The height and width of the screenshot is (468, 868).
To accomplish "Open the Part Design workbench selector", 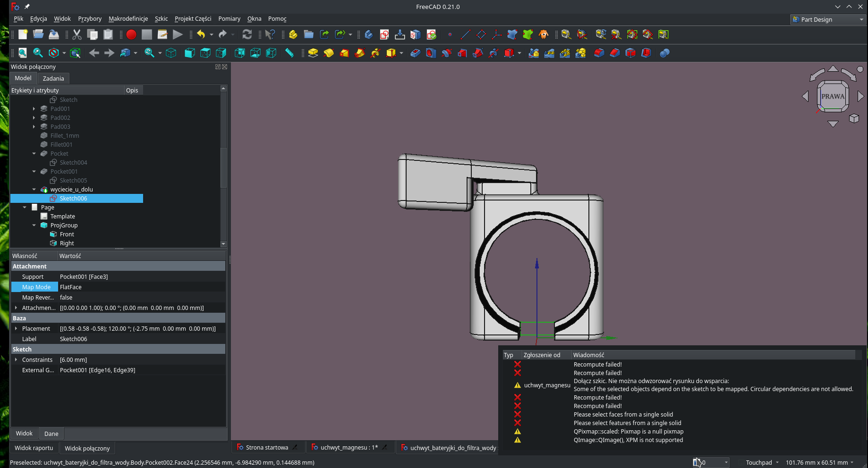I will [x=827, y=19].
